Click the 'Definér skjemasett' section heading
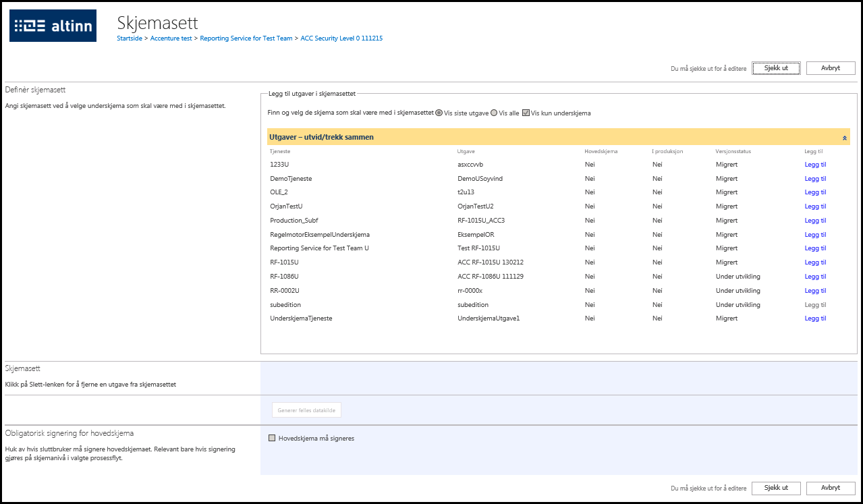 tap(35, 90)
